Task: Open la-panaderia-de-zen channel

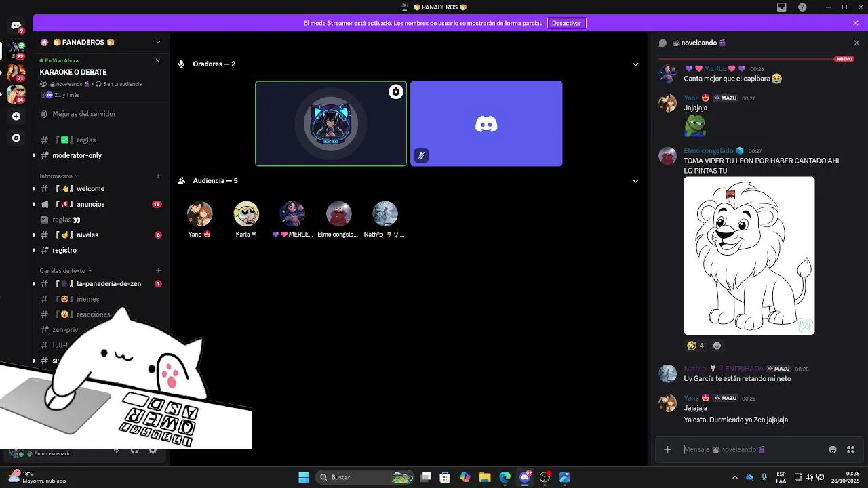Action: 108,283
